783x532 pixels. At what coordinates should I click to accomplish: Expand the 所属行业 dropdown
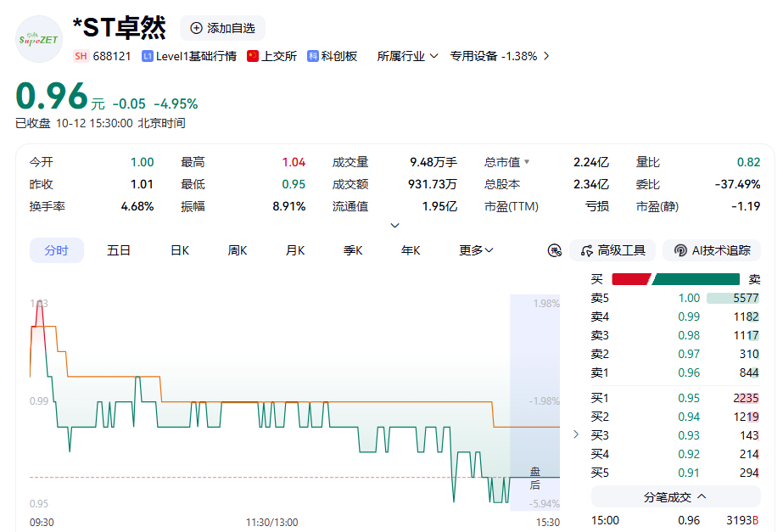pyautogui.click(x=407, y=56)
